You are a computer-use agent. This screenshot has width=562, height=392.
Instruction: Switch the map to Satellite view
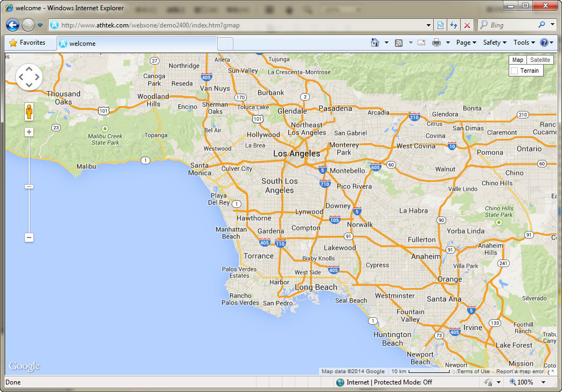tap(540, 60)
